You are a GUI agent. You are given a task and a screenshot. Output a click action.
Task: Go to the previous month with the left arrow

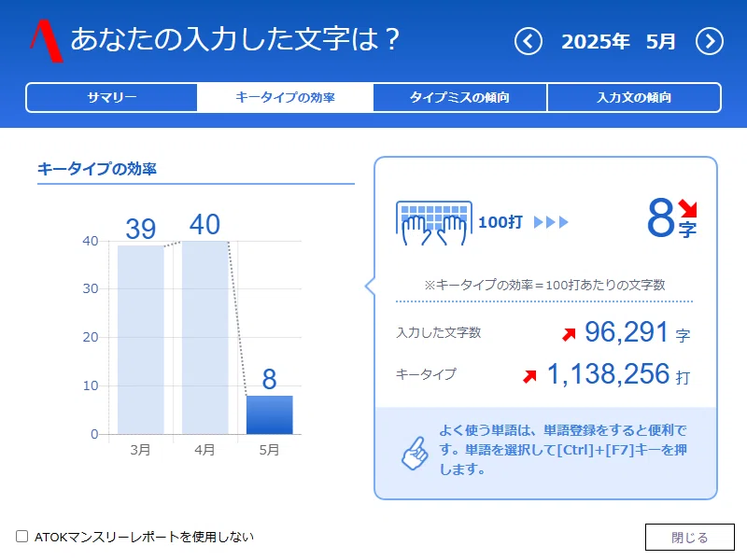coord(529,41)
